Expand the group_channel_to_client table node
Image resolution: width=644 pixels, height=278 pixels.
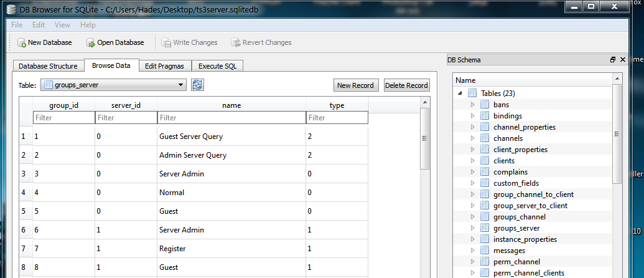(472, 194)
